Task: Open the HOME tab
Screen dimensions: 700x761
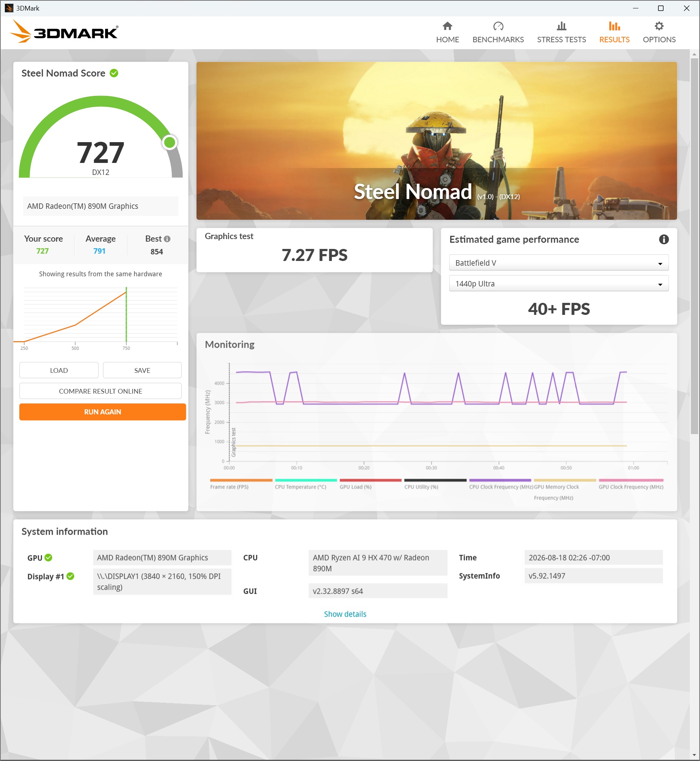Action: tap(447, 32)
